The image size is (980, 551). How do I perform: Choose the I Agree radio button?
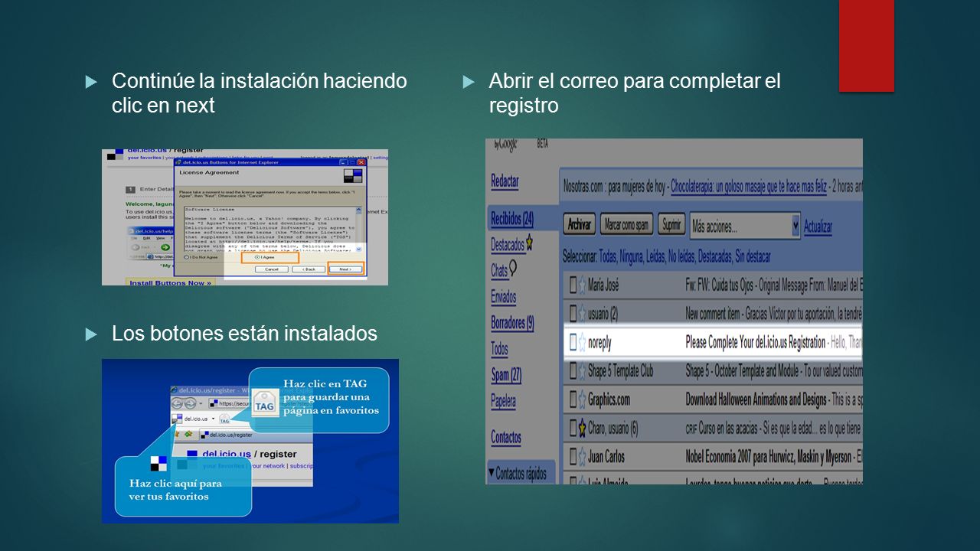(257, 257)
